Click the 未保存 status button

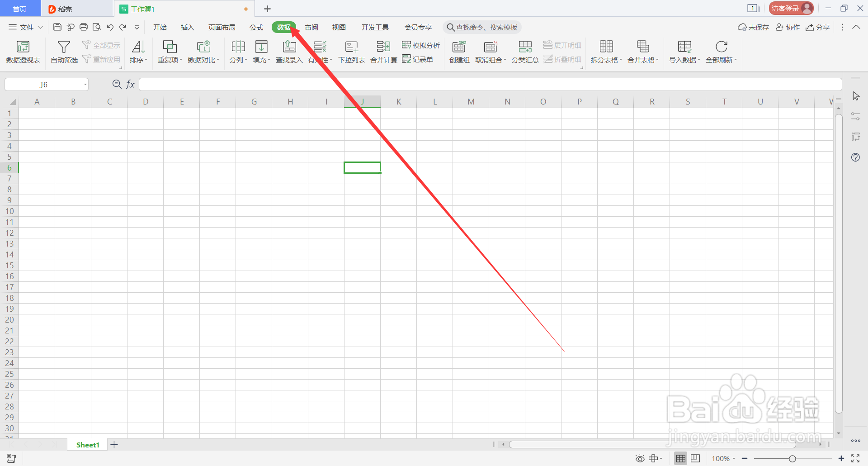pyautogui.click(x=753, y=27)
